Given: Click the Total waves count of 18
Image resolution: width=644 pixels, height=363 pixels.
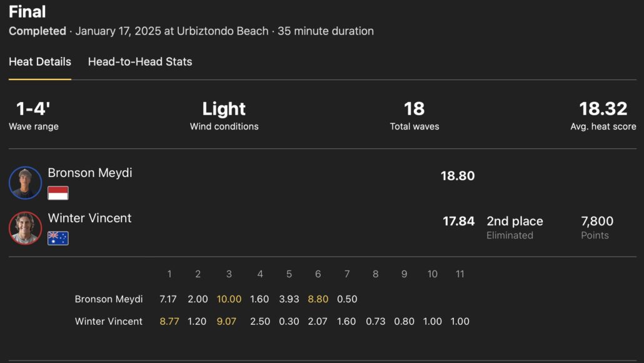Looking at the screenshot, I should 414,109.
